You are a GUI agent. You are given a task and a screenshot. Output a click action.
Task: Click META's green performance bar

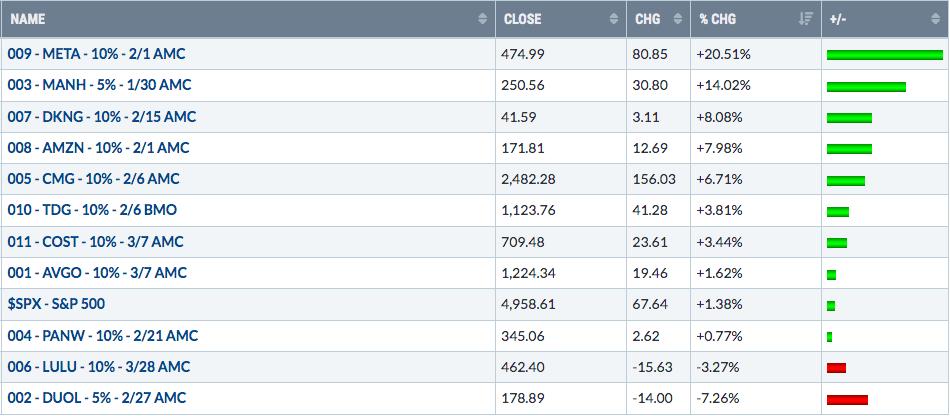(x=885, y=55)
